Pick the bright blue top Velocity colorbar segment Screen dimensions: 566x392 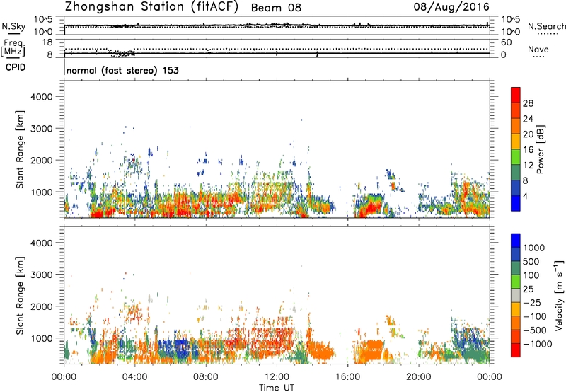point(516,241)
